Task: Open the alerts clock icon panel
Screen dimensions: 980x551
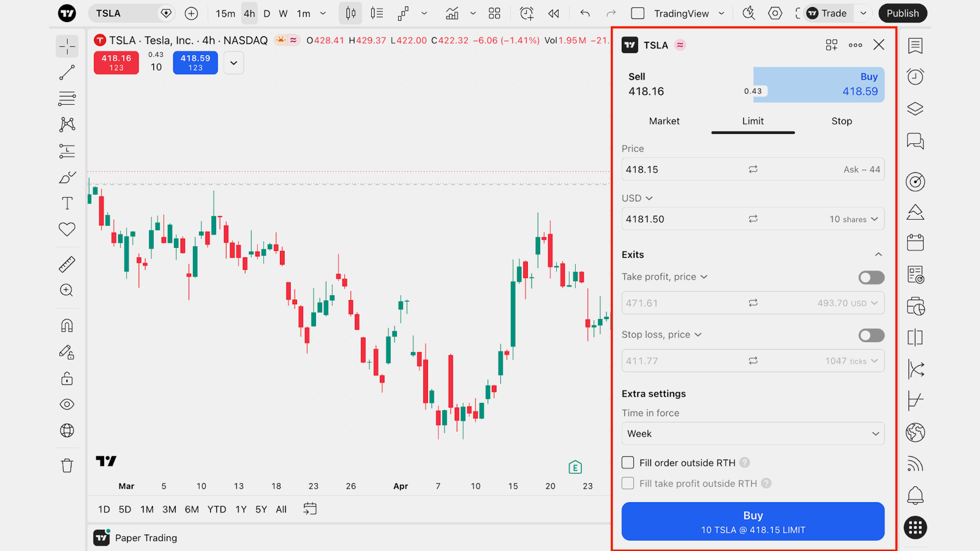Action: click(x=915, y=77)
